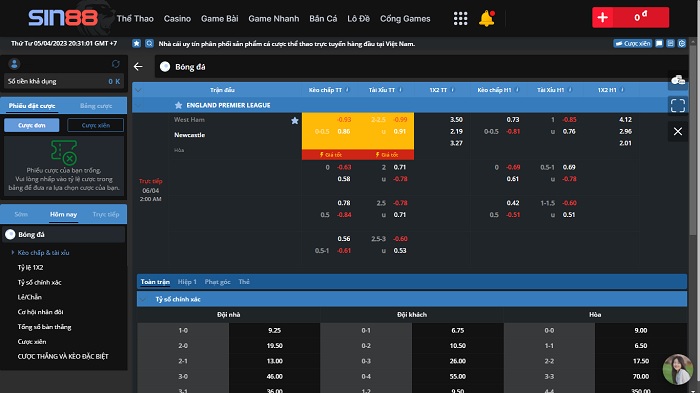The width and height of the screenshot is (700, 393).
Task: Open Lẻ/Chẵn market
Action: click(29, 297)
